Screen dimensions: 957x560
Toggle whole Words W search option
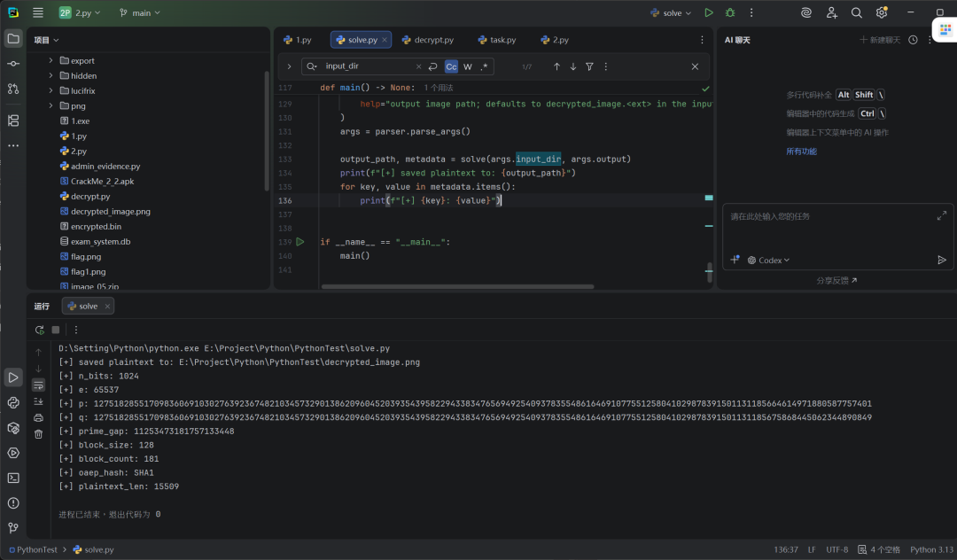click(468, 66)
